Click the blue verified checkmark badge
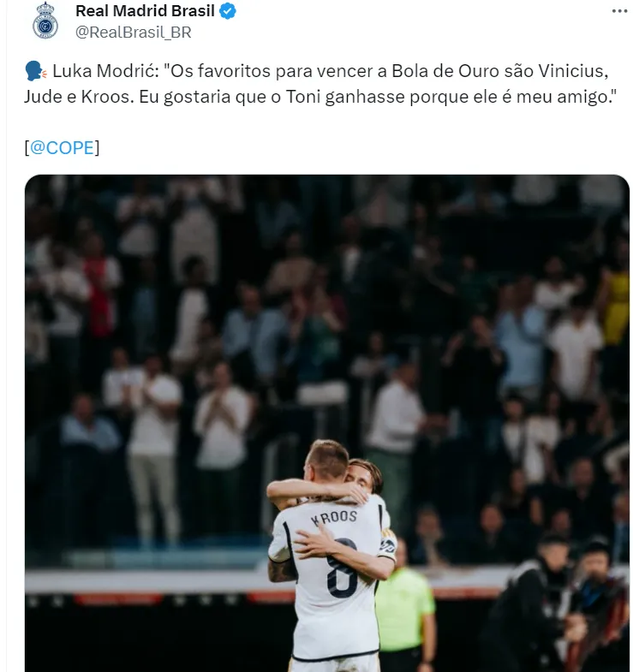 coord(227,11)
